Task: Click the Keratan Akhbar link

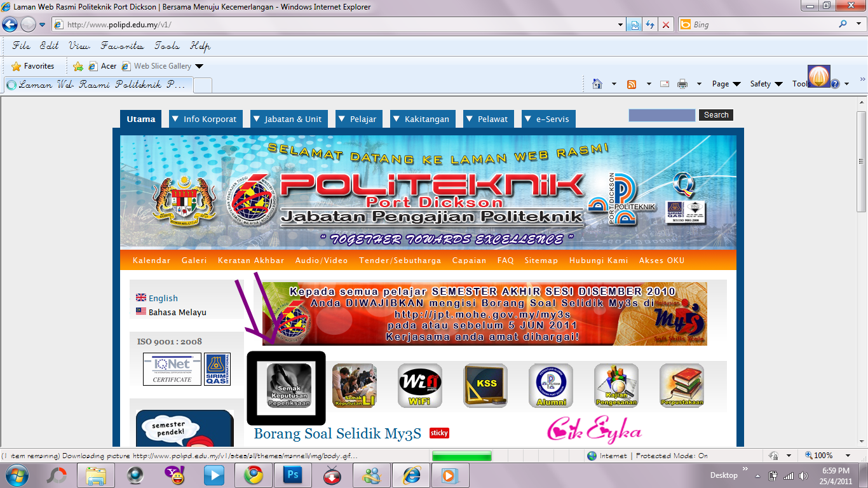Action: click(251, 261)
